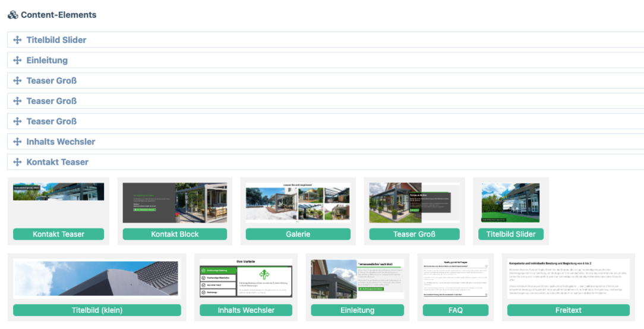Click the cubes icon beside Content-Elements heading

tap(12, 15)
